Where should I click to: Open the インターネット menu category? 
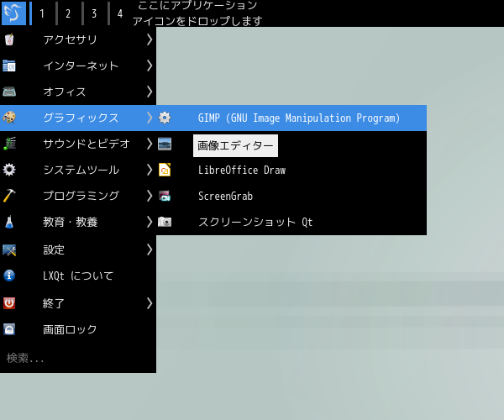(x=78, y=66)
